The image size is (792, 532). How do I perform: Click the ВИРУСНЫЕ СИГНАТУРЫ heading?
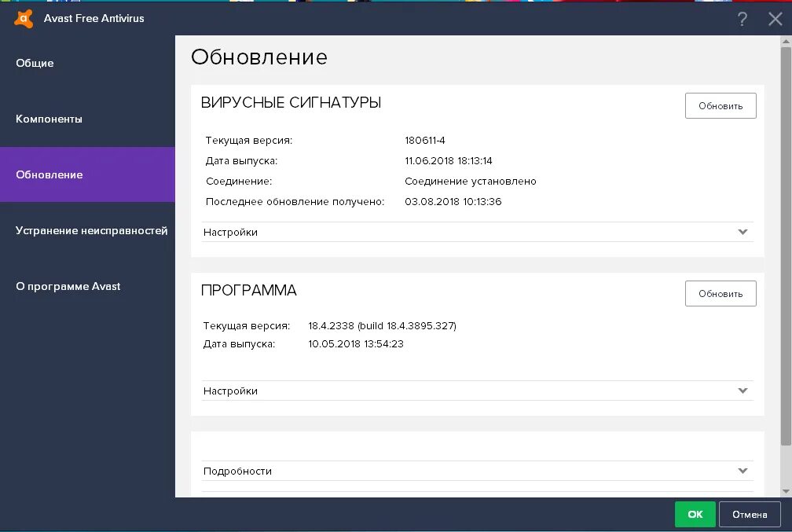[291, 103]
